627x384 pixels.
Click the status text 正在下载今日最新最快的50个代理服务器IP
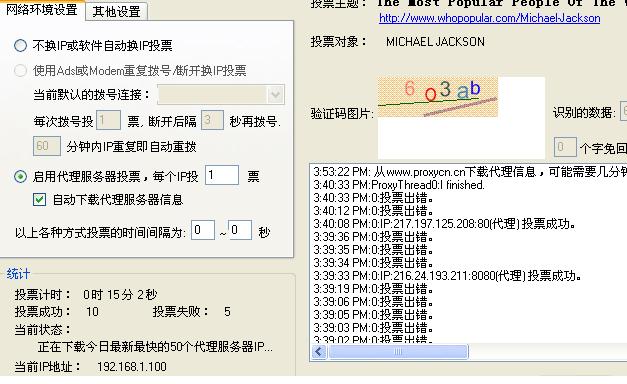(155, 346)
